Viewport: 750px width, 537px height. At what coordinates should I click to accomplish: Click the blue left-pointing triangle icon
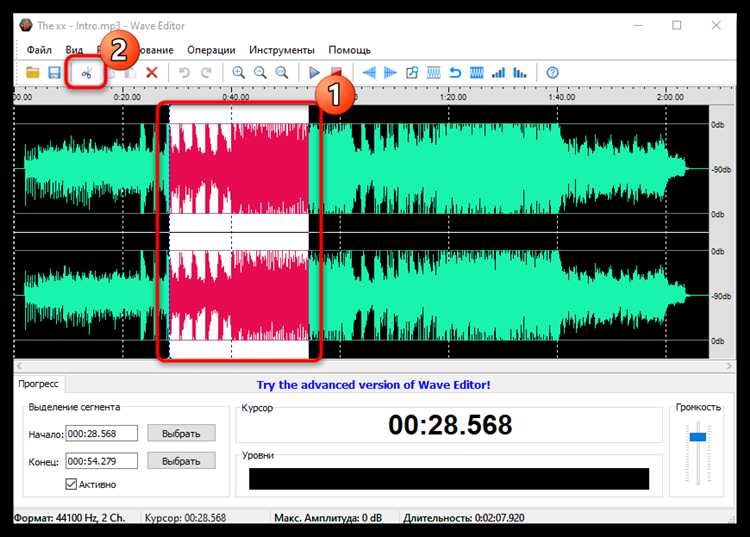click(x=369, y=73)
